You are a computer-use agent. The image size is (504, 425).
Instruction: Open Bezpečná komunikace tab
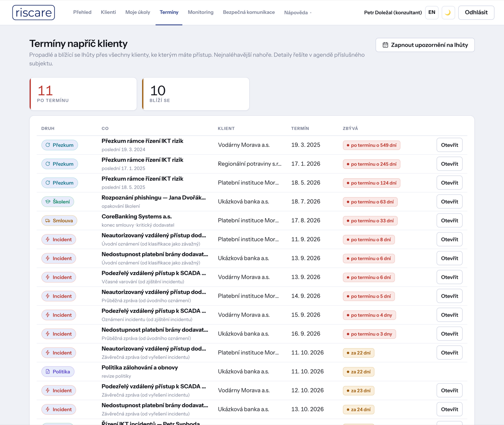[x=249, y=12]
